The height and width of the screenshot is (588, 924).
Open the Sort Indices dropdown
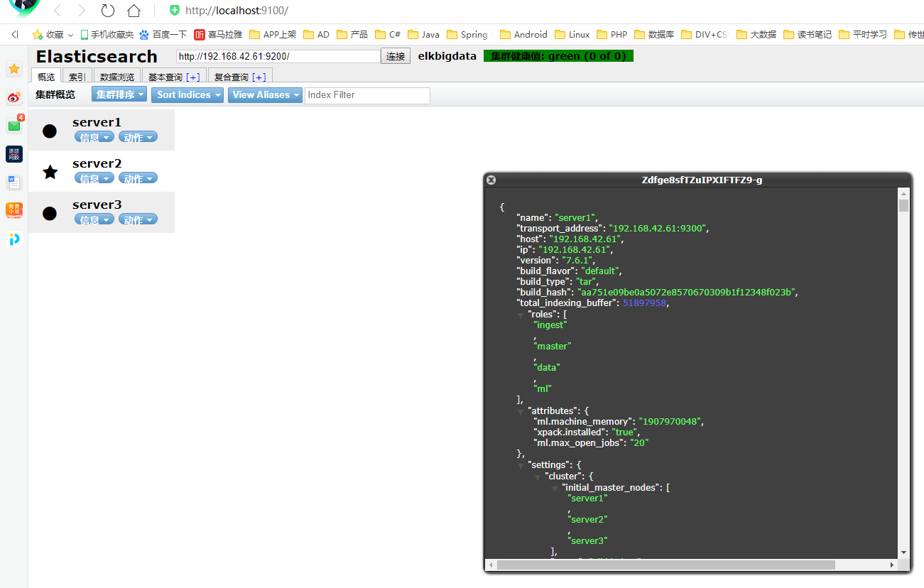[187, 94]
